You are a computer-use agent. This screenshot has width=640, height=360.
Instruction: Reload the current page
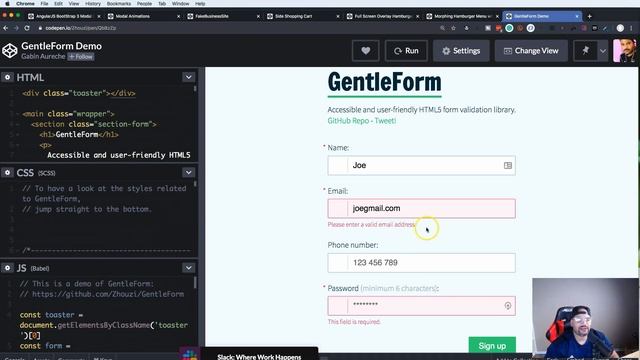point(27,28)
